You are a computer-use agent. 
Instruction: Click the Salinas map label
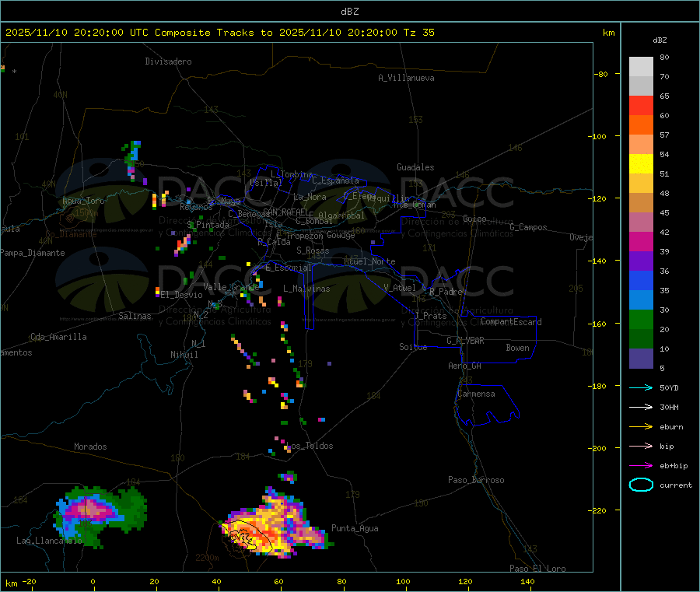(x=135, y=316)
